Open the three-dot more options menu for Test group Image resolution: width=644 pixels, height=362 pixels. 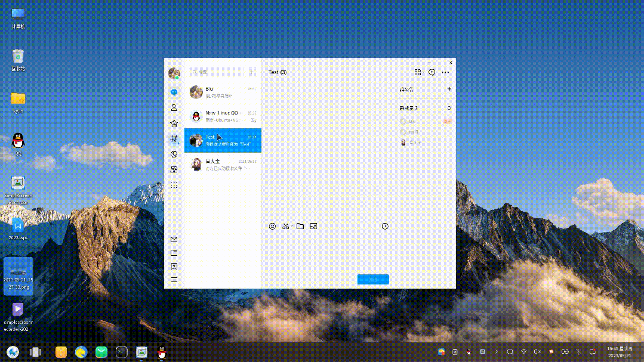pyautogui.click(x=445, y=72)
